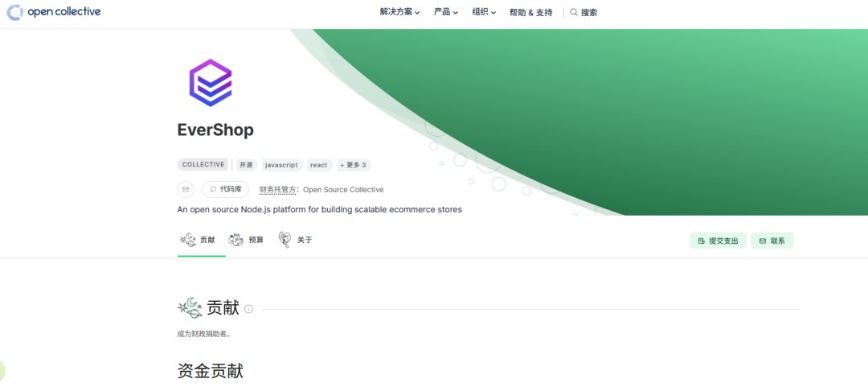The width and height of the screenshot is (868, 391).
Task: Click the 关于 tab icon
Action: 285,240
